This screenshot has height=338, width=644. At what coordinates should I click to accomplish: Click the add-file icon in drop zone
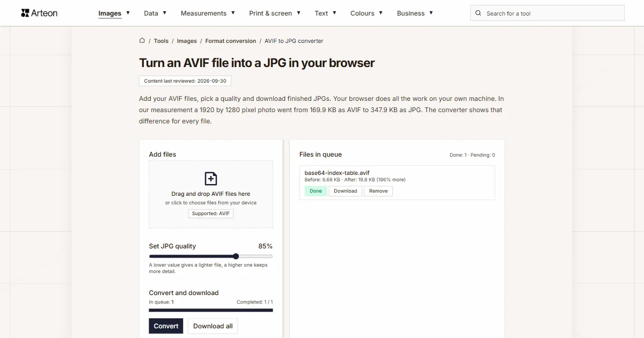pos(211,179)
